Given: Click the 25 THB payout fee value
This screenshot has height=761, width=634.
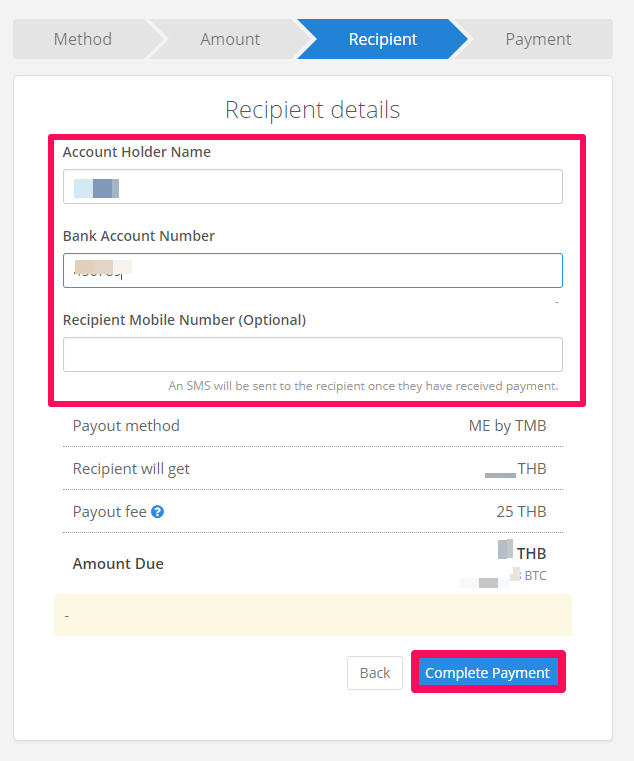Looking at the screenshot, I should click(521, 512).
